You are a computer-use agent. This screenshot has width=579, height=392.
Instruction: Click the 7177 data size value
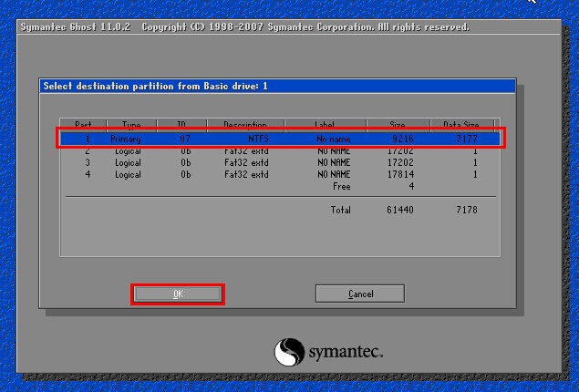coord(467,139)
